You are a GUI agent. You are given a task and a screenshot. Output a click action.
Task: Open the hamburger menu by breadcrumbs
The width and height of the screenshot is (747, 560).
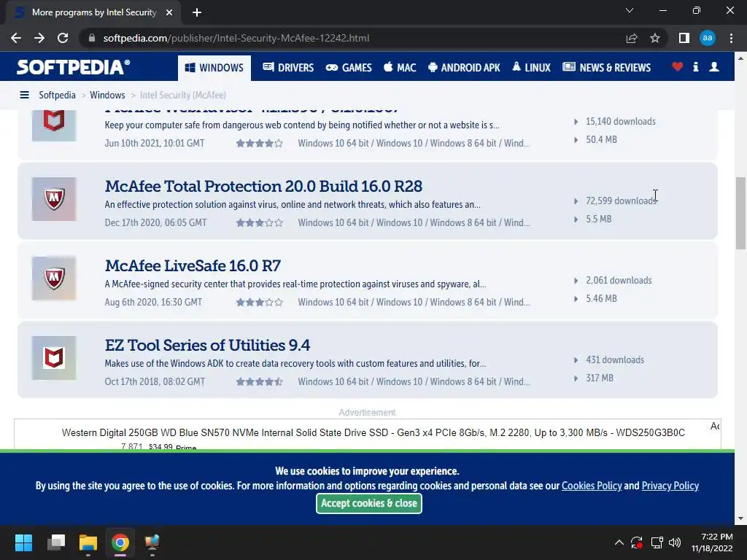(24, 96)
